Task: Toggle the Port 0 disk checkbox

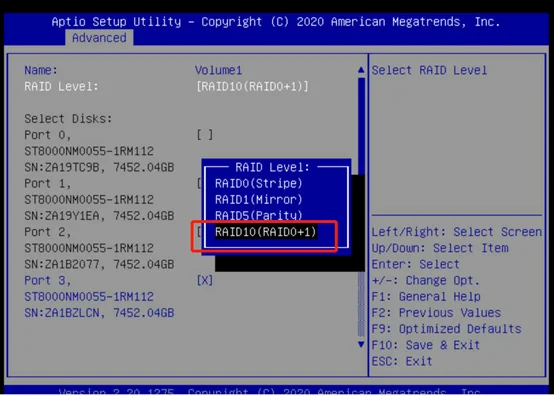Action: tap(205, 135)
